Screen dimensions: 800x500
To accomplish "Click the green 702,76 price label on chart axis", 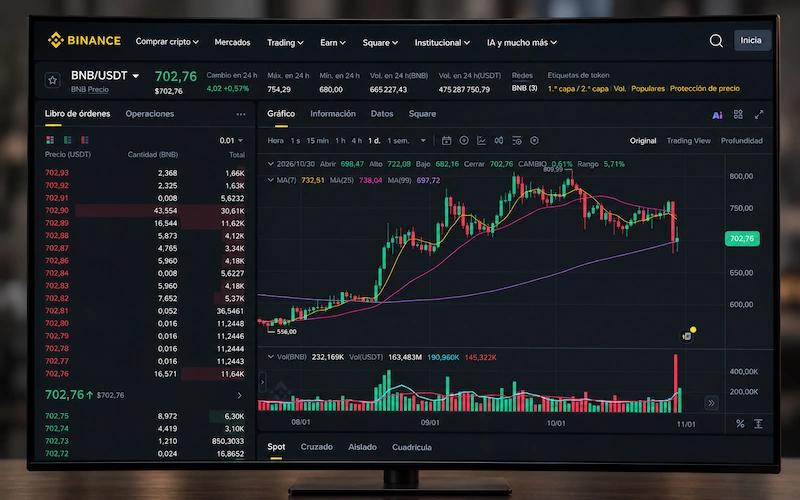I will click(742, 239).
